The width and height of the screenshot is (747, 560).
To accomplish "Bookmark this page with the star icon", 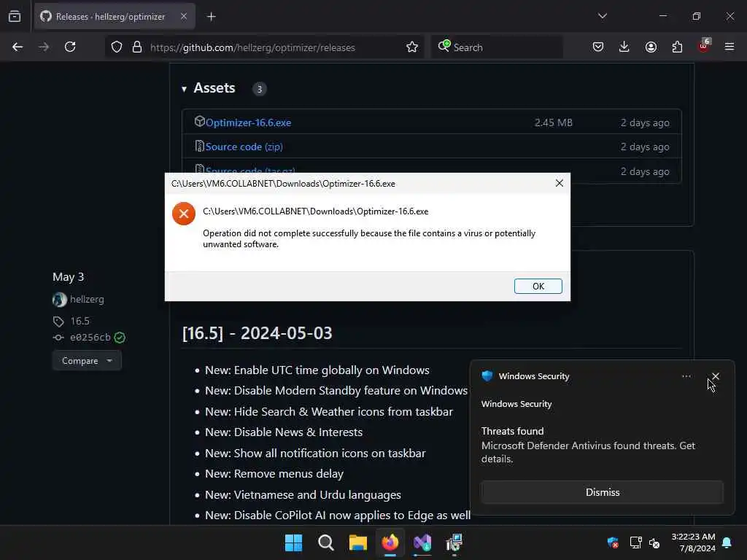I will 412,47.
